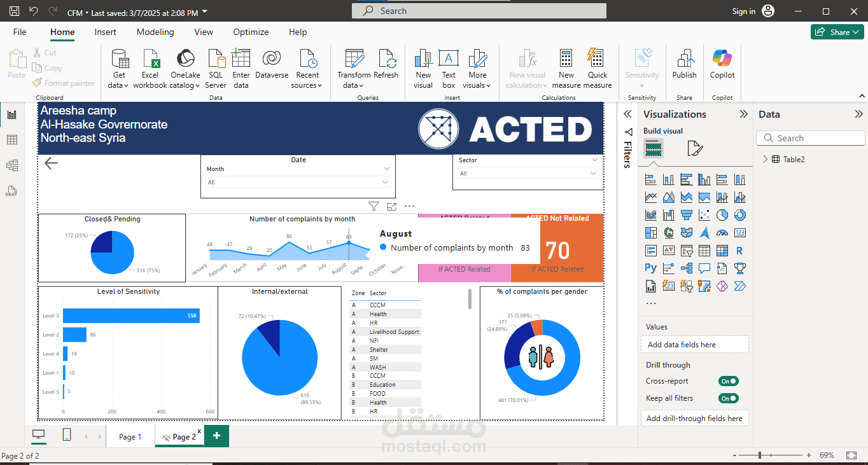Click the zoom in plus button
This screenshot has width=868, height=465.
808,455
